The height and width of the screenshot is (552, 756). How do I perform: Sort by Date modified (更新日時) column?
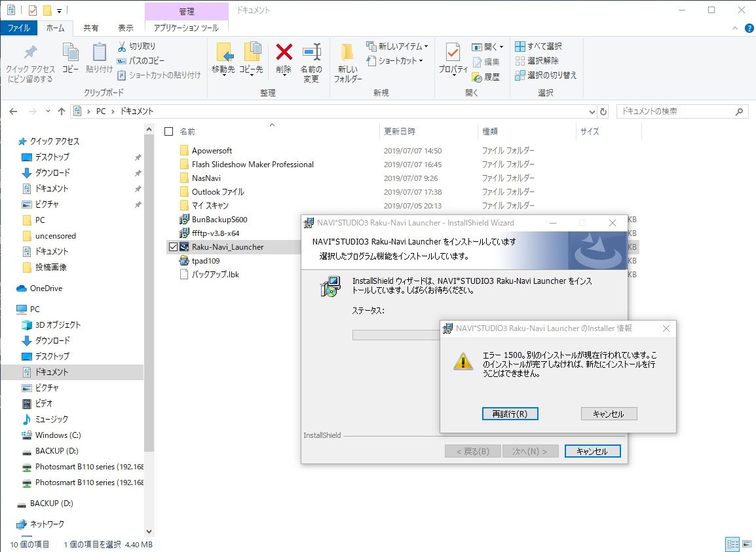400,131
